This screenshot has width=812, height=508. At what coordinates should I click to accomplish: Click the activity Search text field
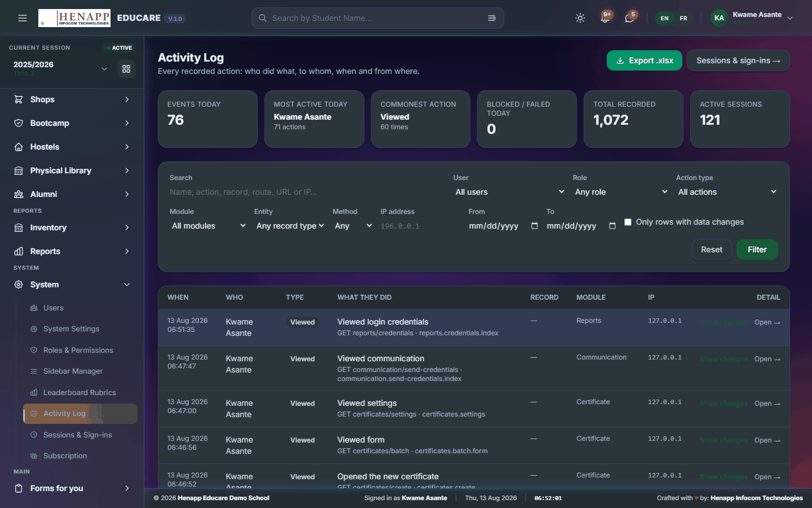coord(307,192)
